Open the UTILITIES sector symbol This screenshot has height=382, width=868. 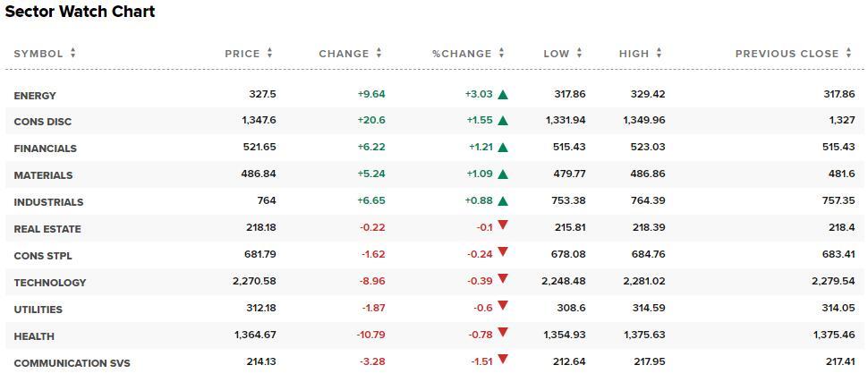click(38, 309)
